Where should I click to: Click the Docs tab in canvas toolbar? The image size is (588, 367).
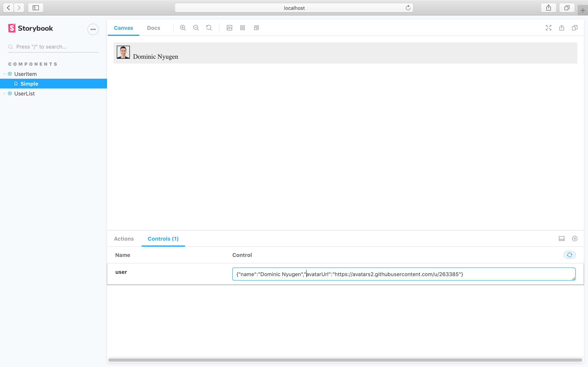point(153,28)
